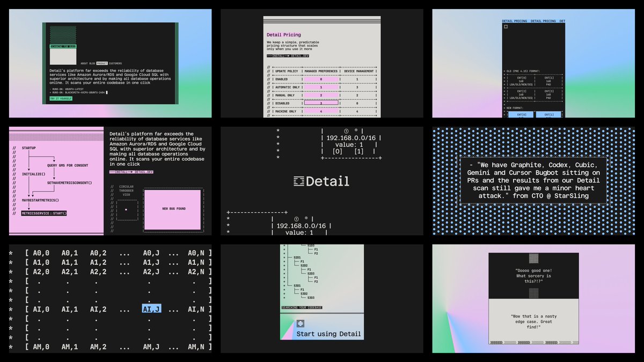644x362 pixels.
Task: Click the SETHAVEMETRICSCONSENT() node
Action: pos(69,183)
